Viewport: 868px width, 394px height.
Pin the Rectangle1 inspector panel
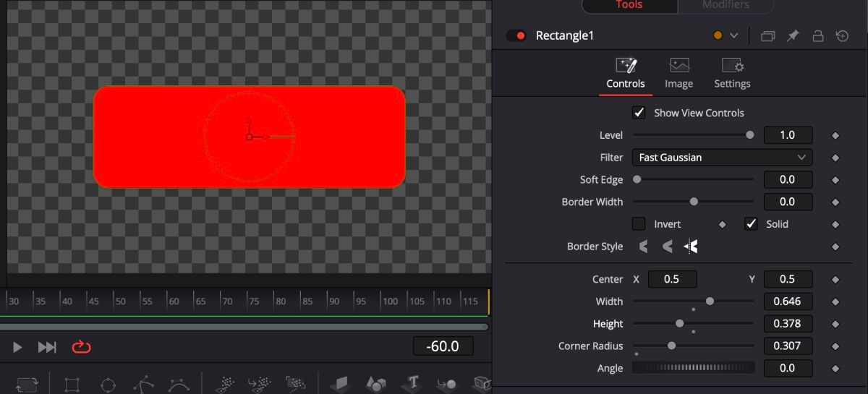click(x=793, y=35)
